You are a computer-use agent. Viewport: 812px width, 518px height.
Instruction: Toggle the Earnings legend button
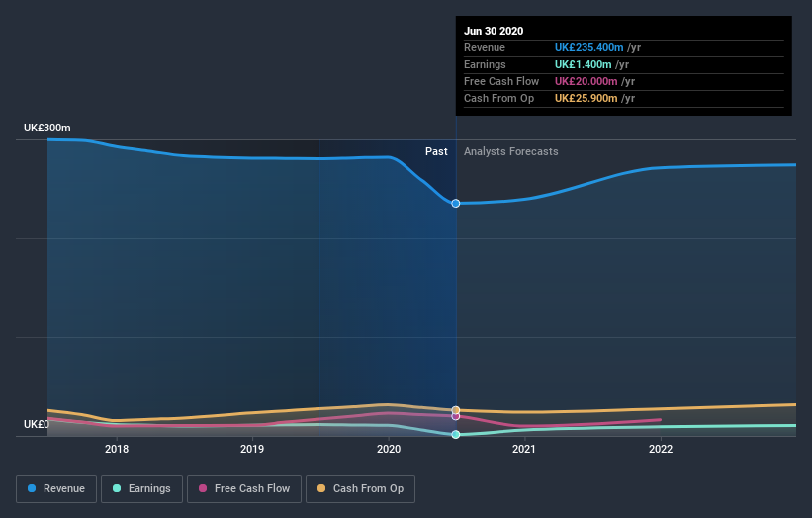[x=141, y=489]
